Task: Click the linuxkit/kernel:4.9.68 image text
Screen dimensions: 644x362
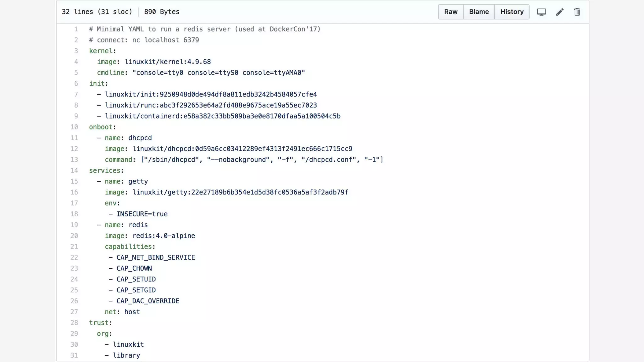Action: [x=168, y=62]
